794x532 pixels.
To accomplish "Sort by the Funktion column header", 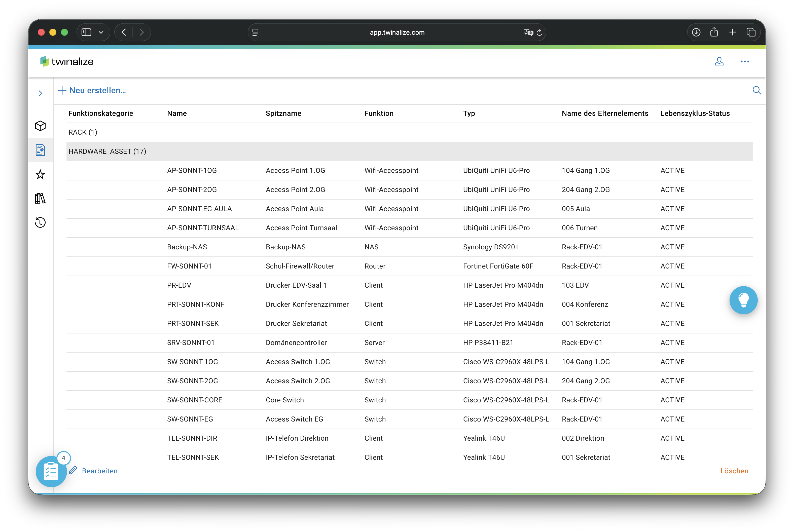I will point(379,113).
